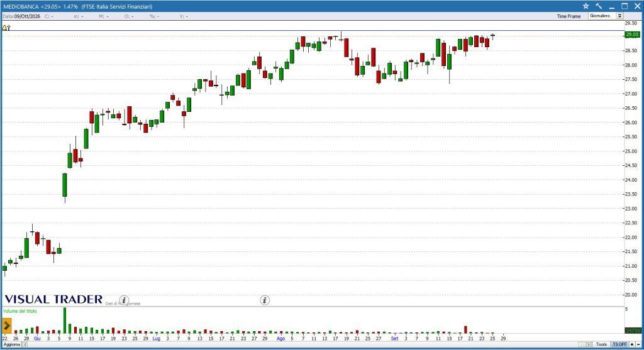Click the Time Frame label

click(x=569, y=16)
